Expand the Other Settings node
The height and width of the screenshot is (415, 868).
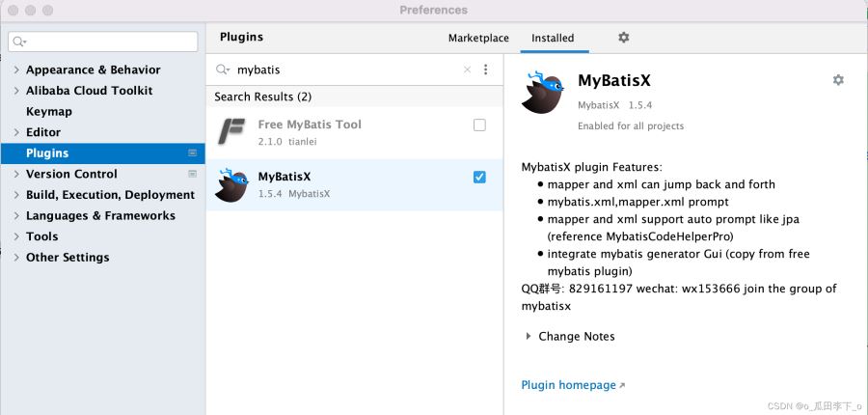(16, 258)
